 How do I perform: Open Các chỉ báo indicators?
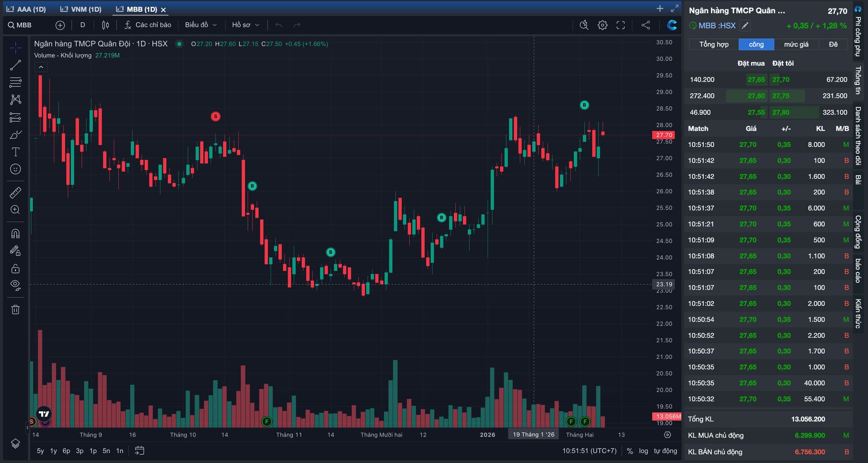148,25
